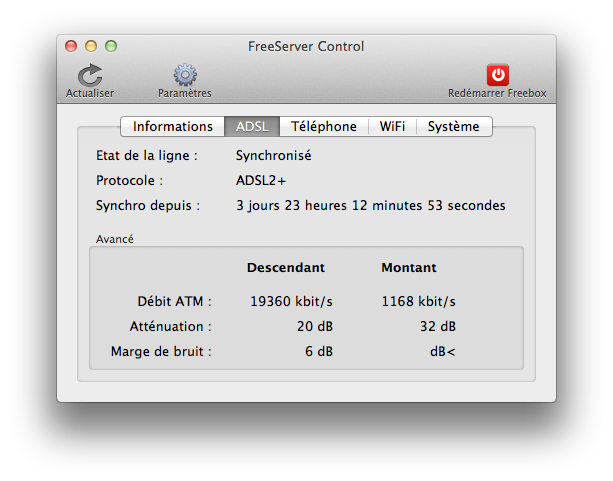Go to the WiFi tab
Viewport: 613px width, 481px height.
pos(392,126)
